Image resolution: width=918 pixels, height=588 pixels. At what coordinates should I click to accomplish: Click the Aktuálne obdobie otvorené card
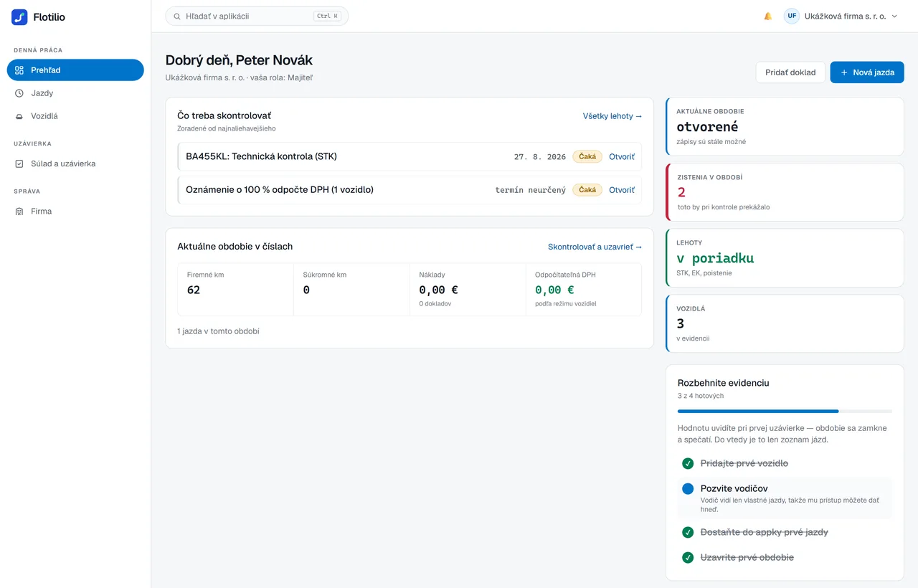785,127
